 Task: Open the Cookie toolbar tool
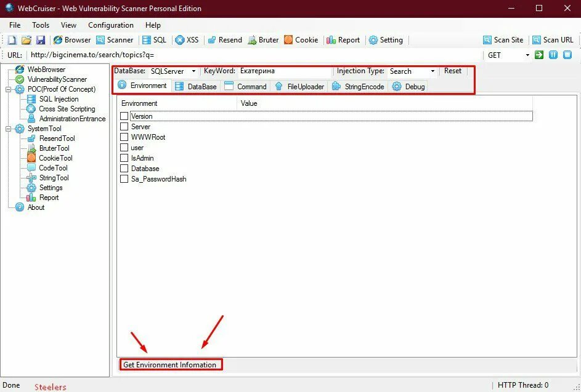click(301, 40)
